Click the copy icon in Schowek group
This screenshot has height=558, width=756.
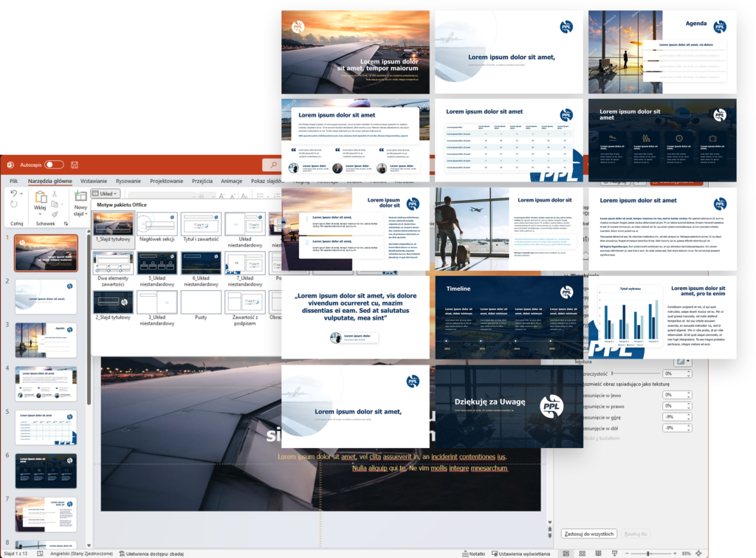[54, 204]
